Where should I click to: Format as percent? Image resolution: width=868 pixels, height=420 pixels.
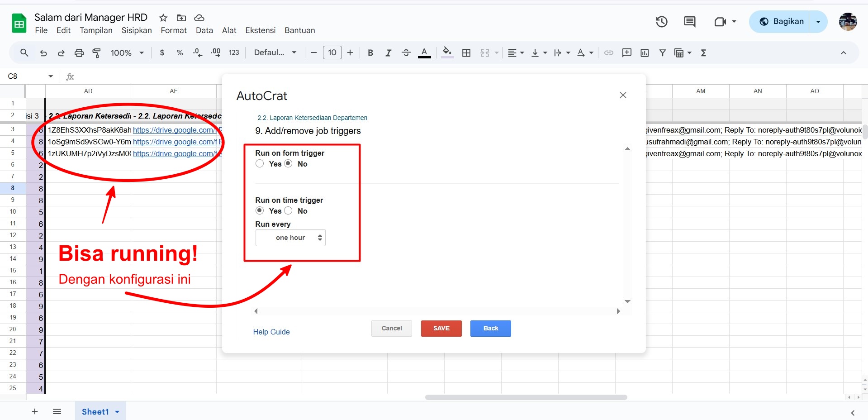[180, 52]
